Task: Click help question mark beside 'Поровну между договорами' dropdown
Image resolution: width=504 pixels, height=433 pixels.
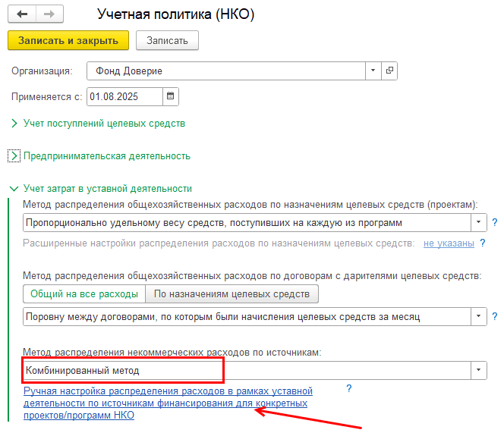Action: click(495, 315)
